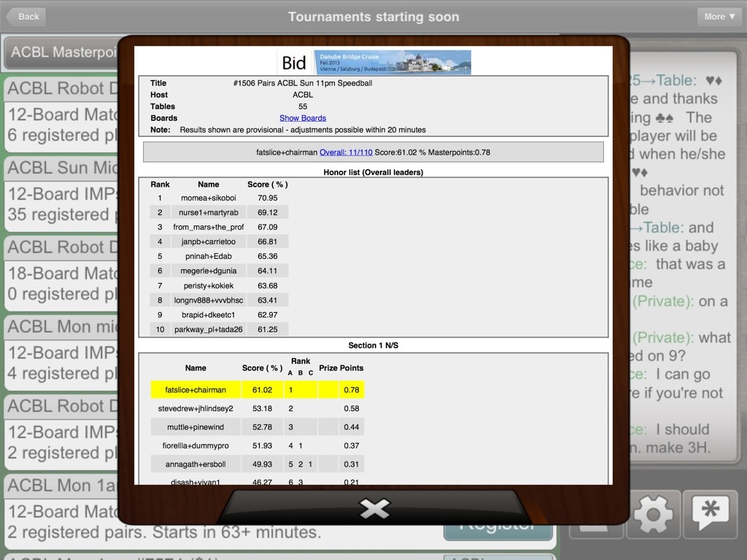Screen dimensions: 747x560
Task: Select nurse1+martyrab in honor list
Action: (x=208, y=212)
